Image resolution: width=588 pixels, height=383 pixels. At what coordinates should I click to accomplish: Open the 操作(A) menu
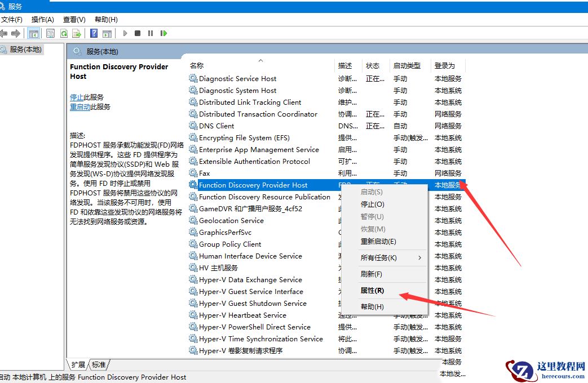click(42, 19)
